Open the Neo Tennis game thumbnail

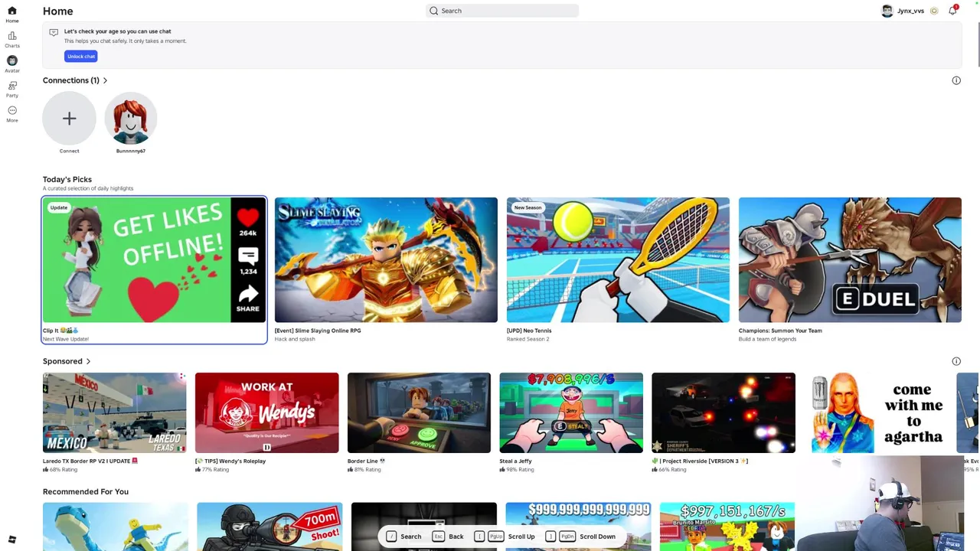click(x=618, y=260)
